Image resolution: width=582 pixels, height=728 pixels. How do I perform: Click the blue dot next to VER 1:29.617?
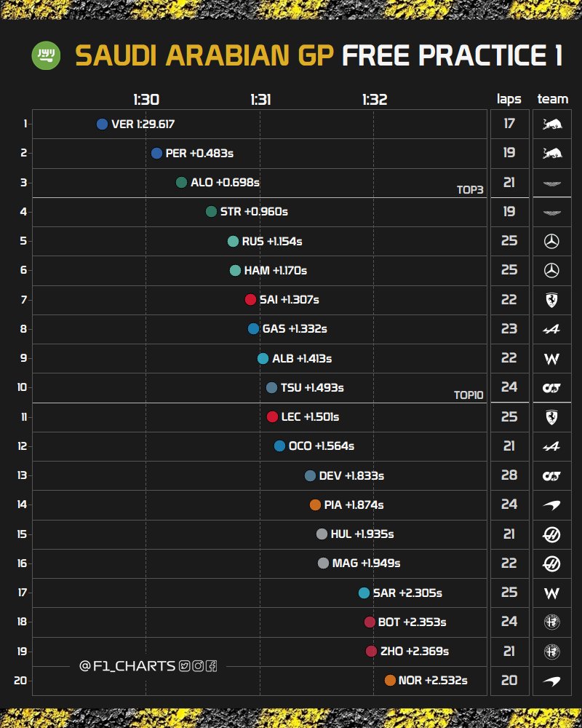pos(102,124)
